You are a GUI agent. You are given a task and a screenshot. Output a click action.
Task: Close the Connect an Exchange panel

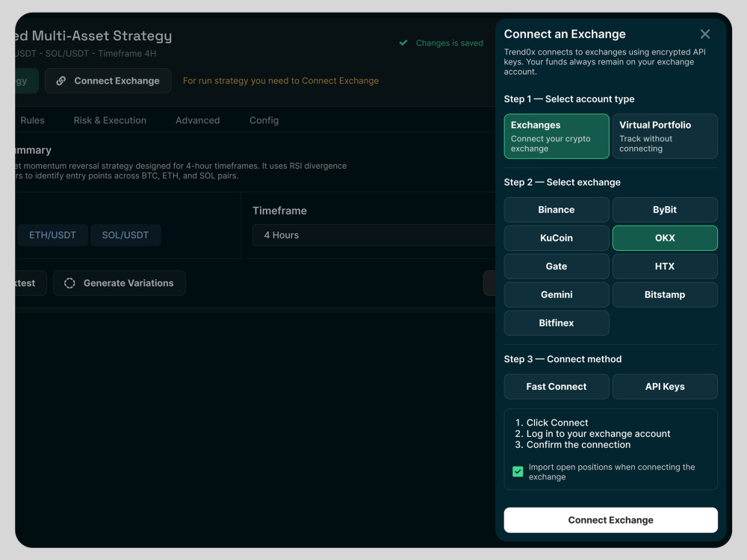coord(705,34)
